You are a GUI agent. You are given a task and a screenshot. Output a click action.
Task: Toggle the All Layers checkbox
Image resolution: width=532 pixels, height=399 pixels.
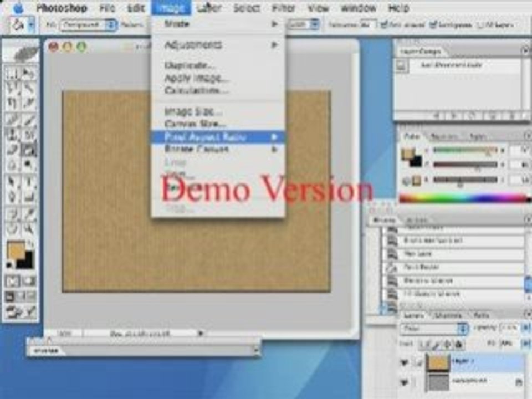point(480,25)
